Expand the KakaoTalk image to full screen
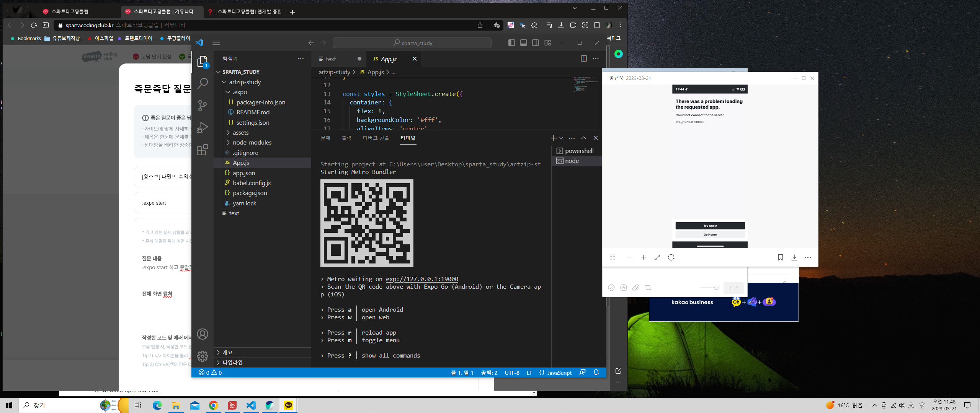Image resolution: width=980 pixels, height=413 pixels. [657, 257]
